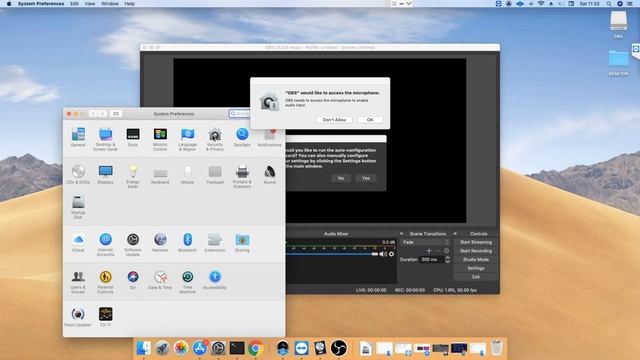The image size is (640, 360).
Task: Click Start Streaming in OBS Controls
Action: pos(476,242)
